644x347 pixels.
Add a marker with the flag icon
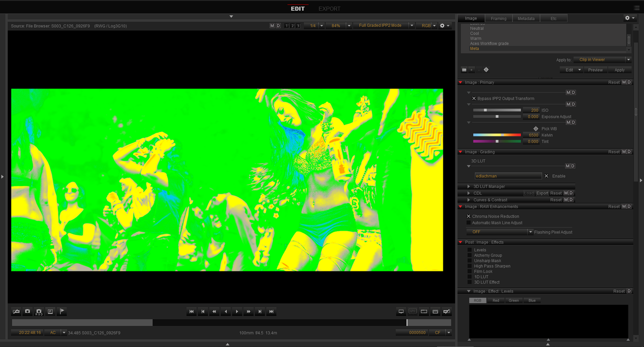[62, 312]
